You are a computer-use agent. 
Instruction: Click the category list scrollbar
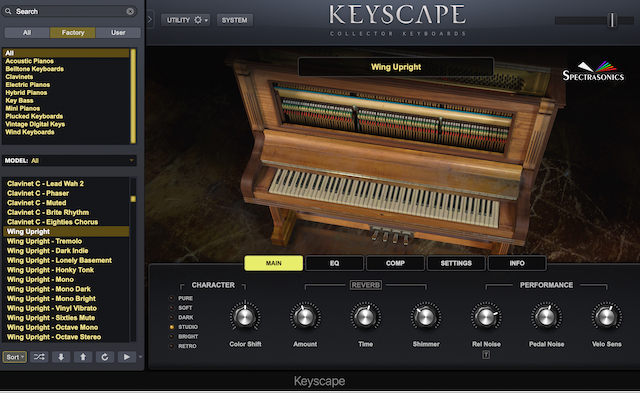[x=133, y=96]
